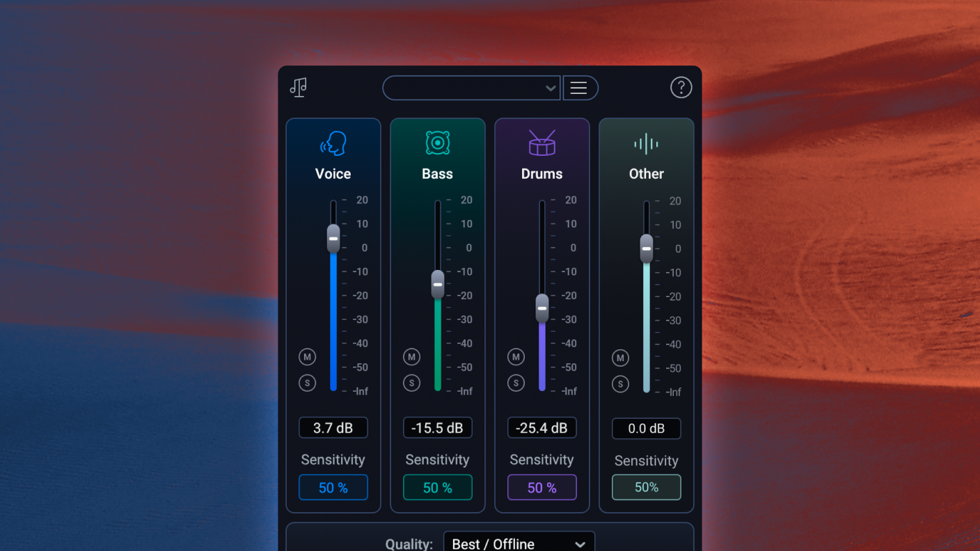Solo the Drums channel
This screenshot has height=551, width=980.
coord(516,383)
